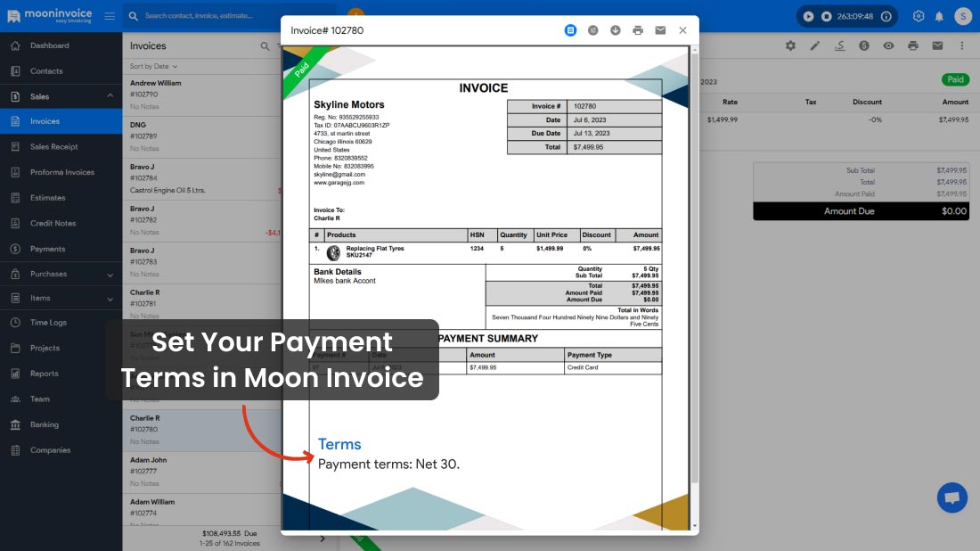Open the three-dot more options menu
Viewport: 980px width, 551px height.
click(962, 45)
